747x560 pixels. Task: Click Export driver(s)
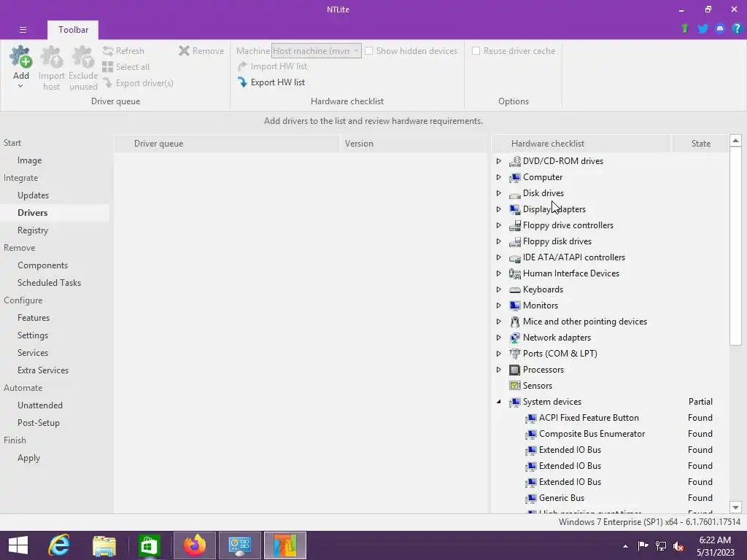tap(138, 83)
